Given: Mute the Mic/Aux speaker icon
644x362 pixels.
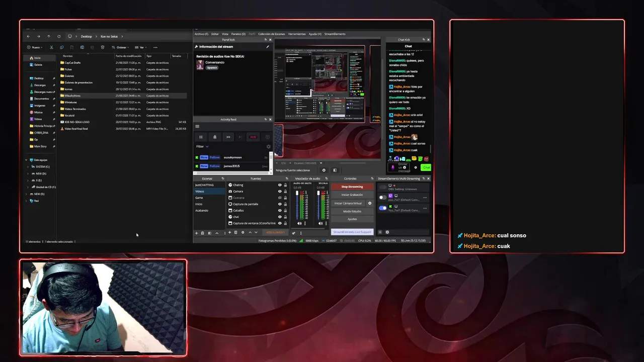Looking at the screenshot, I should [x=320, y=223].
